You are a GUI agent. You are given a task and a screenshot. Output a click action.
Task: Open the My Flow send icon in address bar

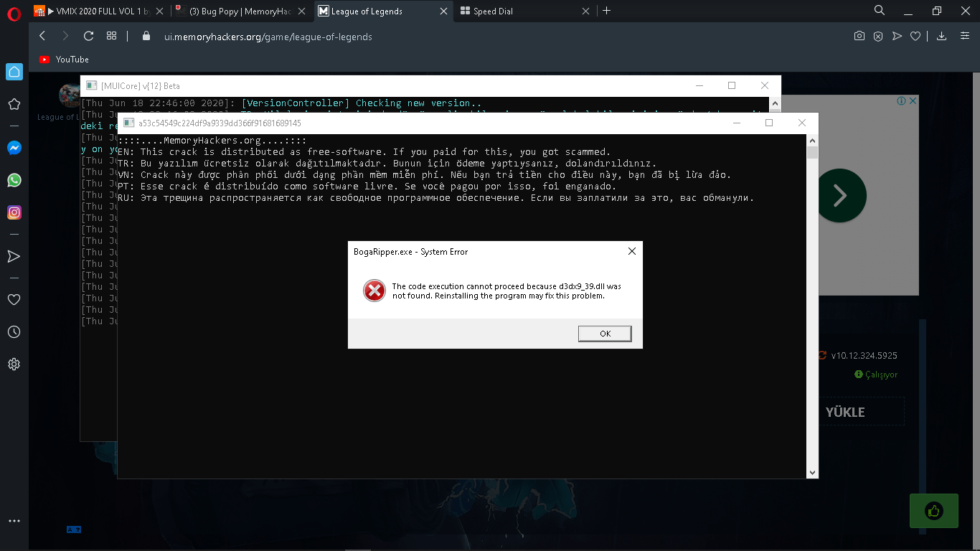pos(897,36)
